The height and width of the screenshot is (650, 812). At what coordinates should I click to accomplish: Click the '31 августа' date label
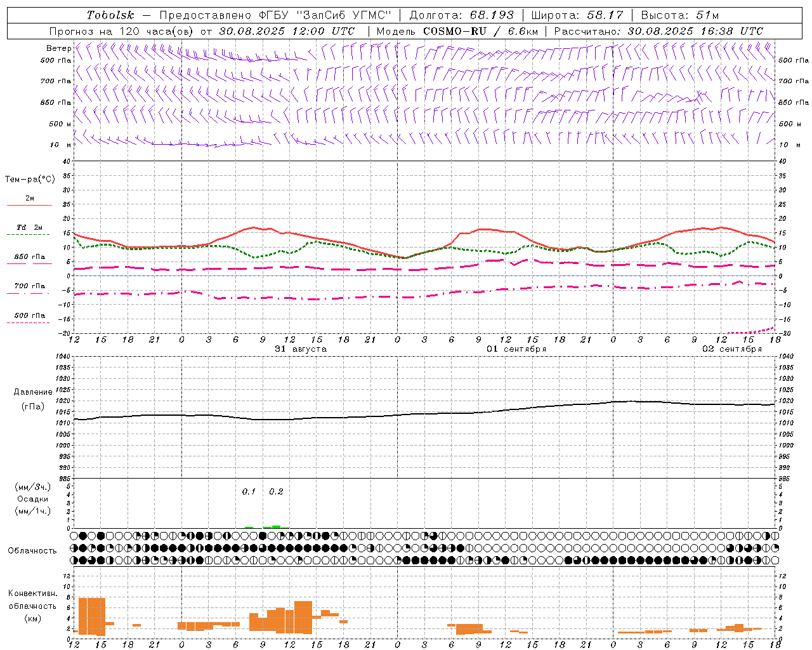[301, 349]
